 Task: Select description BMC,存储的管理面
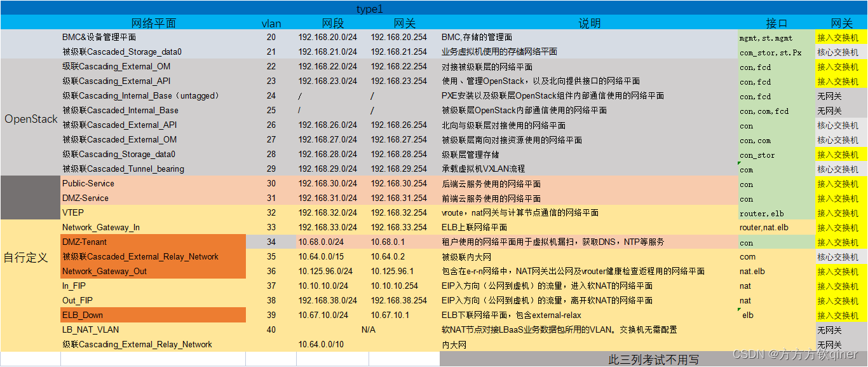pos(589,38)
